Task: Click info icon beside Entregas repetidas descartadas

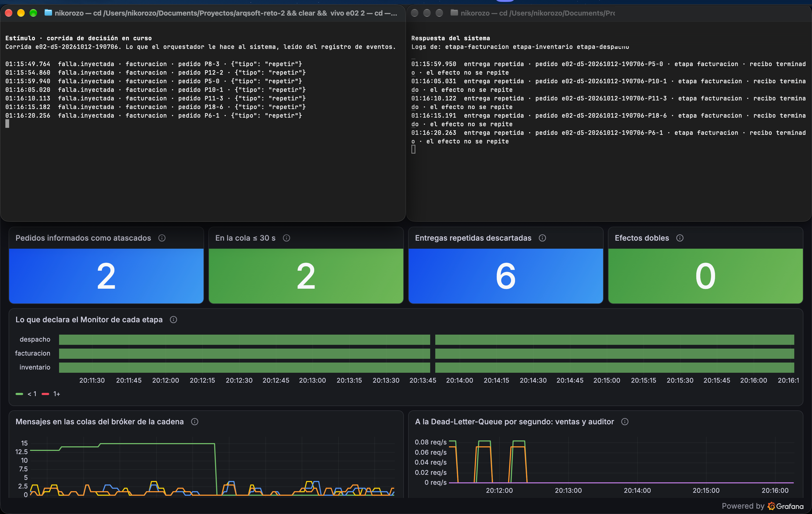Action: click(542, 238)
